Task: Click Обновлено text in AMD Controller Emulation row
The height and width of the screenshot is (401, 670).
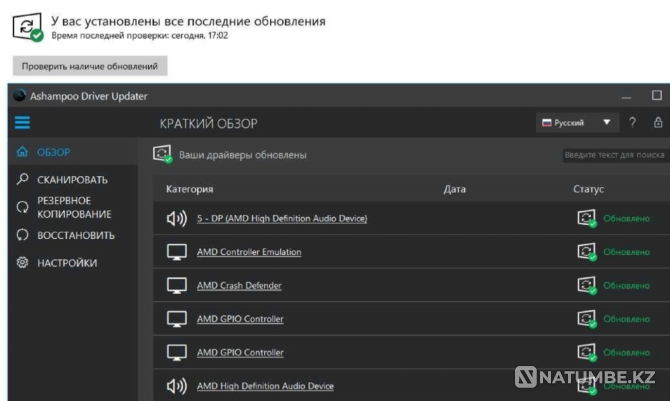Action: pyautogui.click(x=626, y=252)
